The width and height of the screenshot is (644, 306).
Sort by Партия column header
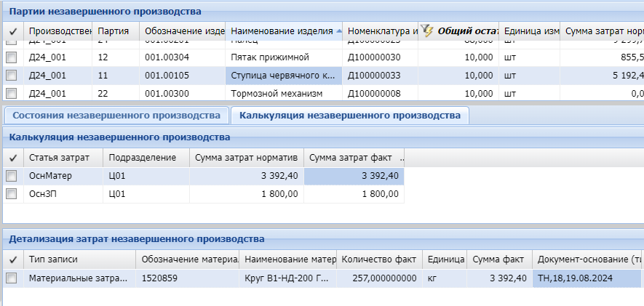point(114,31)
